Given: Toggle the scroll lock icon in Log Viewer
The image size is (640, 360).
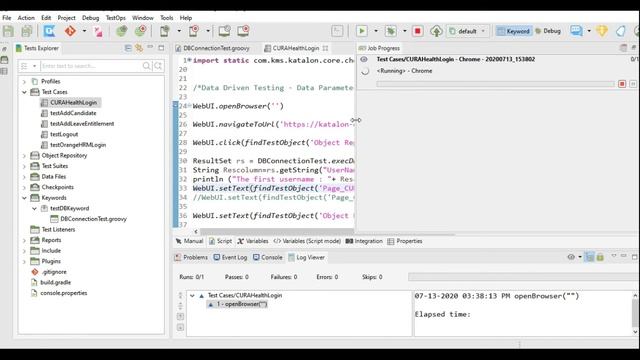Looking at the screenshot, I should [600, 257].
